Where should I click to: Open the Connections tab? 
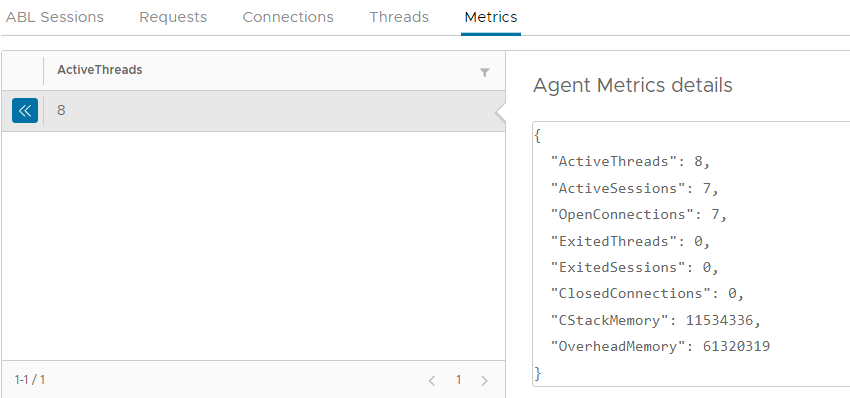(288, 17)
